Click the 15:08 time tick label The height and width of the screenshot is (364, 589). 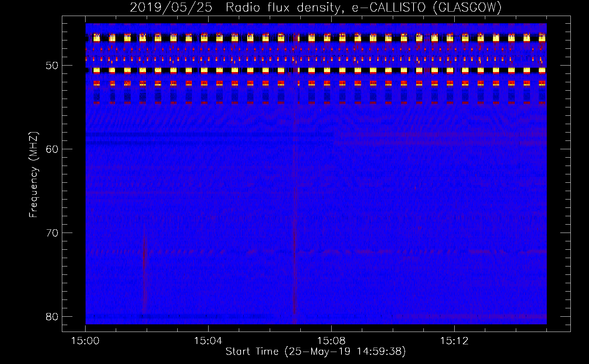tap(331, 341)
